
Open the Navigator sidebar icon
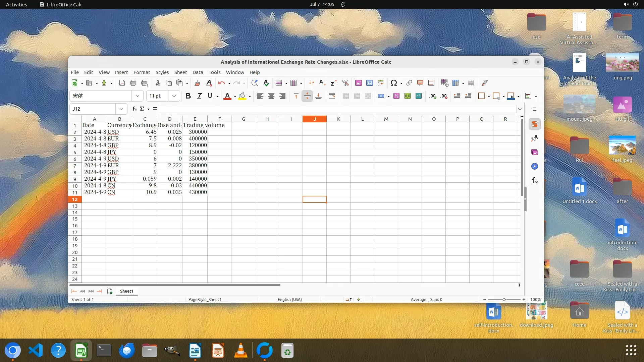[535, 167]
